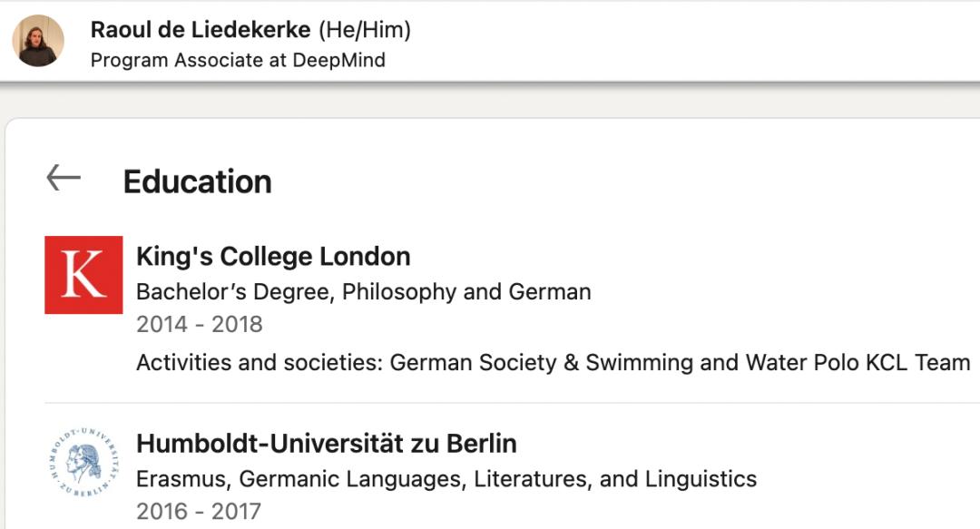Click the Erasmus, Germanic Languages description line

point(446,478)
